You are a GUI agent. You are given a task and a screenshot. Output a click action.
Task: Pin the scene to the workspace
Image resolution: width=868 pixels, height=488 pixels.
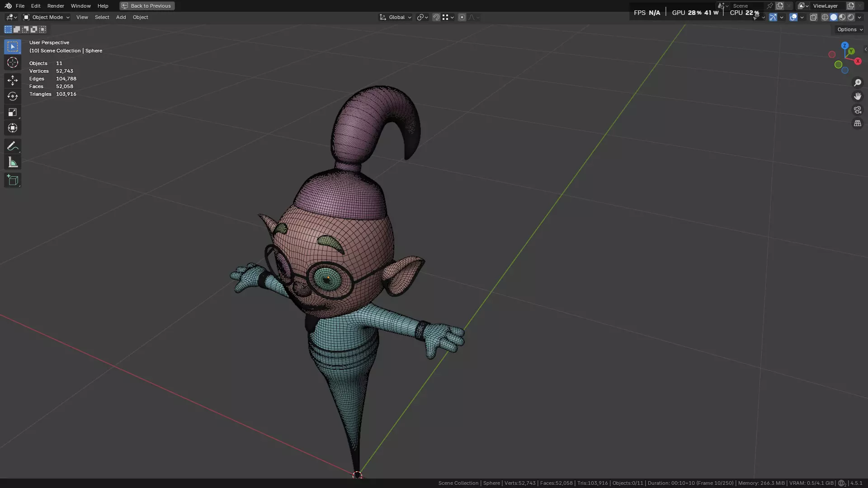tap(770, 6)
